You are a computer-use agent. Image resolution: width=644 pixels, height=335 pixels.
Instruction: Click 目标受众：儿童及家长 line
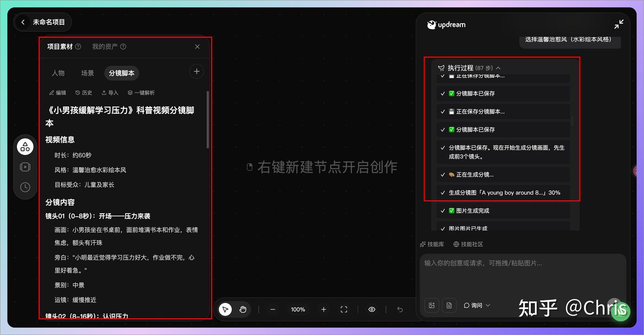pyautogui.click(x=85, y=185)
